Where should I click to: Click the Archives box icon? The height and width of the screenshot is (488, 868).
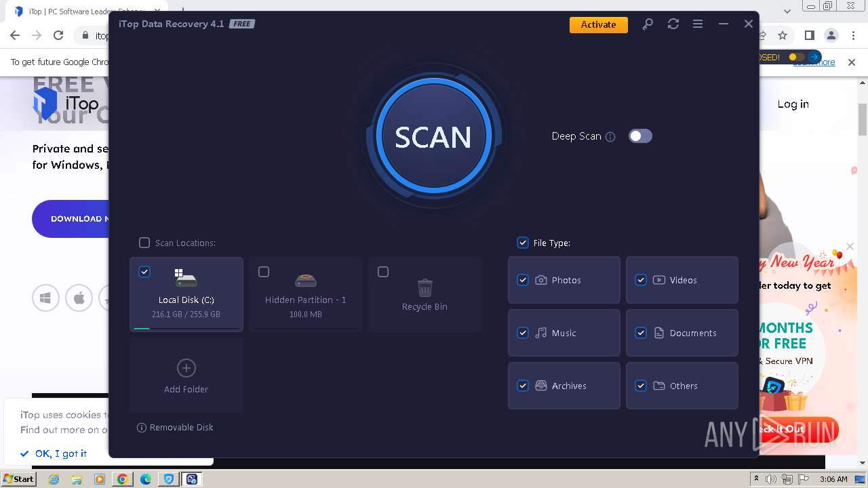[541, 386]
